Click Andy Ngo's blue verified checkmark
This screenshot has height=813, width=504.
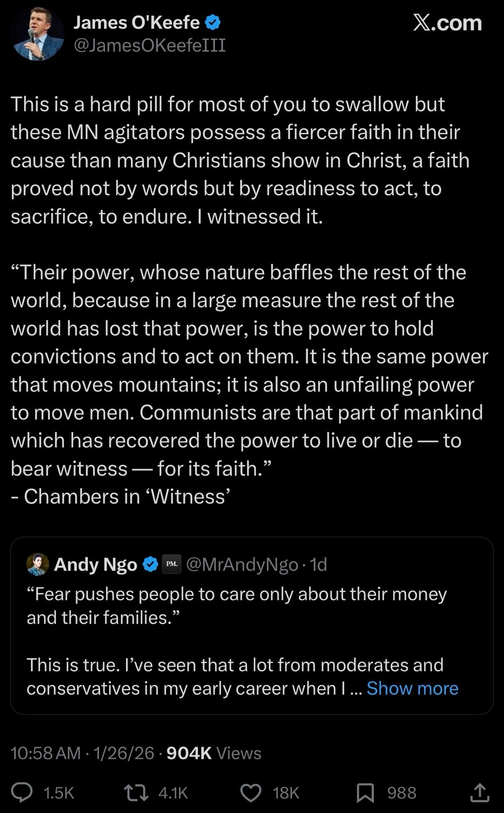151,564
